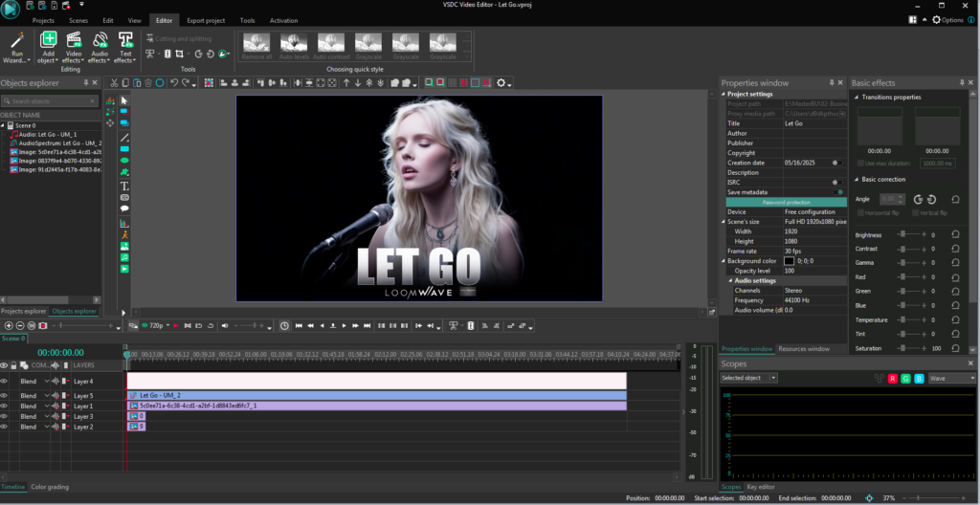Open the Projects ribbon tab

pyautogui.click(x=43, y=21)
